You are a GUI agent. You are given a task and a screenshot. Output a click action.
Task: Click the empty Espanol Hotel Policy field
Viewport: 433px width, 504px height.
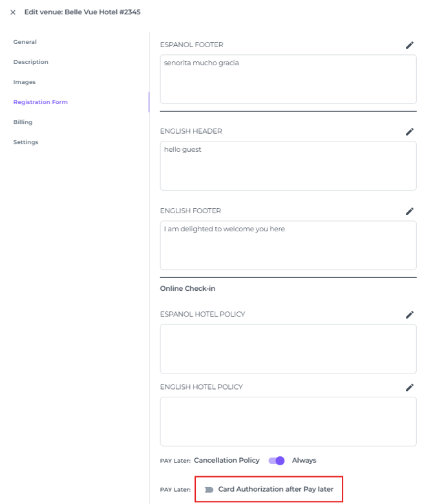288,349
